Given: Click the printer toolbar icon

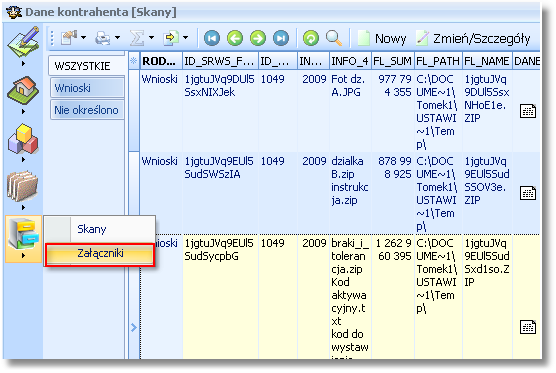Looking at the screenshot, I should tap(103, 38).
